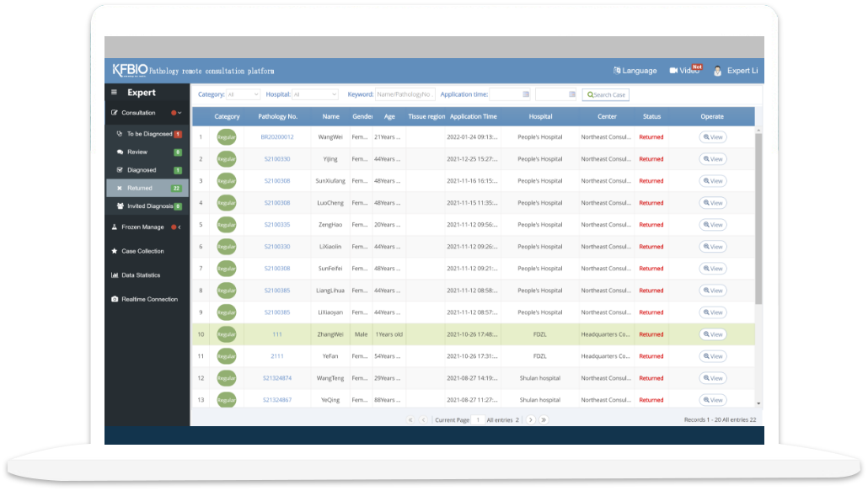The image size is (868, 491).
Task: Open calendar icon of second Application time field
Action: click(572, 94)
